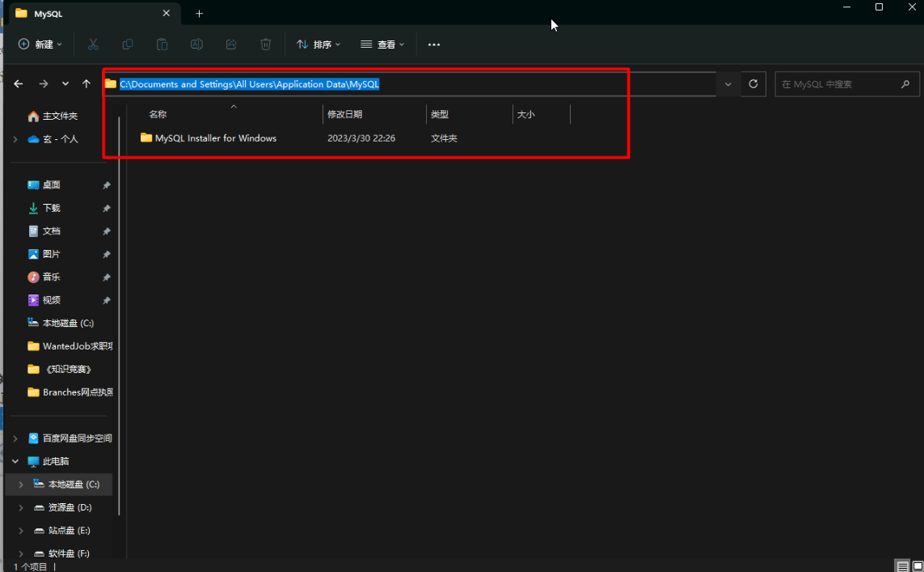Click the Rename icon in toolbar
Viewport: 924px width, 572px height.
tap(196, 44)
